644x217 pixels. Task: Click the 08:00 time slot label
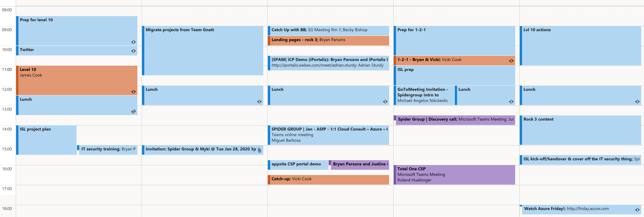[7, 10]
